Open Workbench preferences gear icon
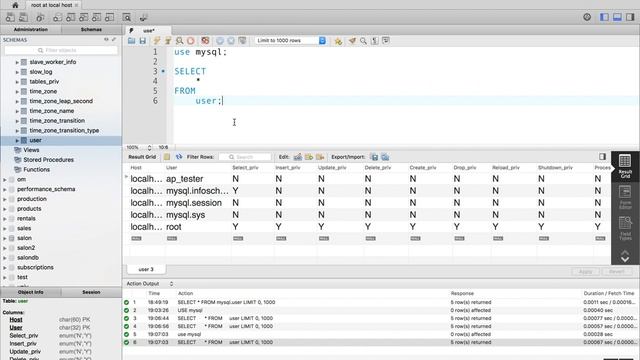 587,17
